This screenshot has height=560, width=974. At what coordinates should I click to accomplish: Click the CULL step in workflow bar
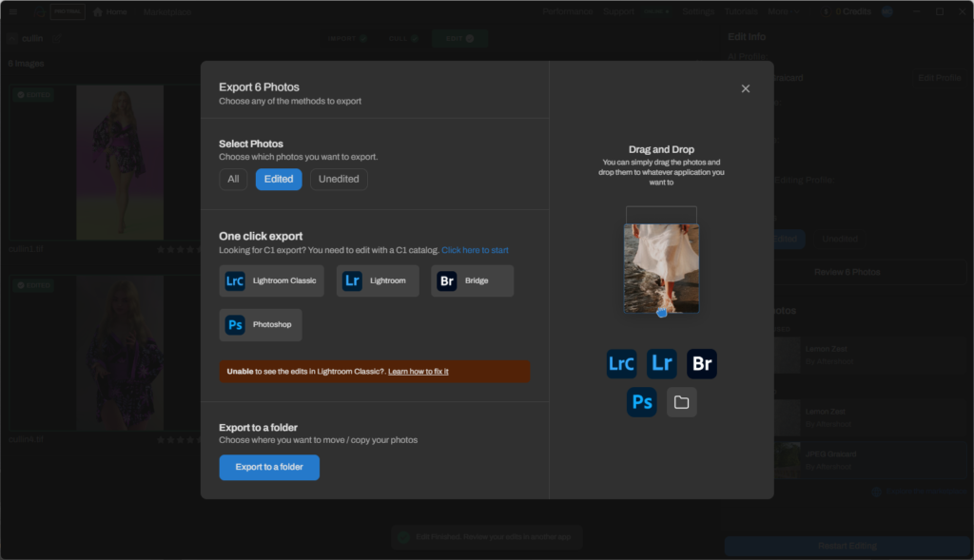click(403, 38)
